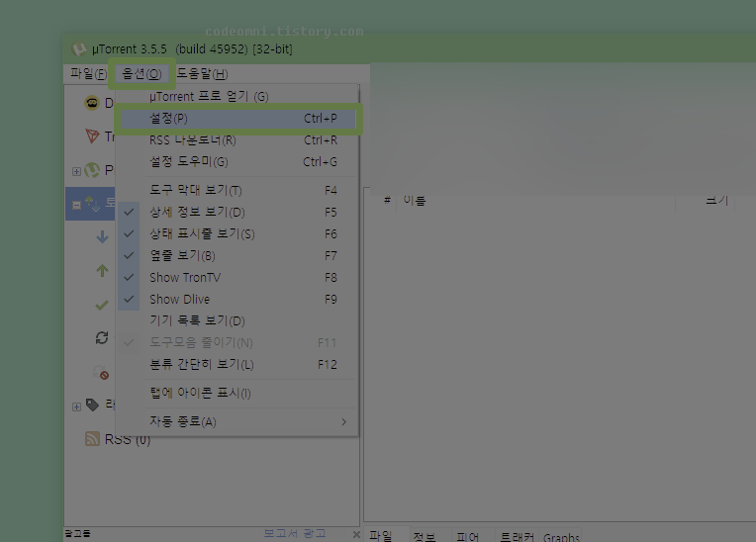Open the RSS (0) tree item
The width and height of the screenshot is (756, 542).
pos(128,439)
